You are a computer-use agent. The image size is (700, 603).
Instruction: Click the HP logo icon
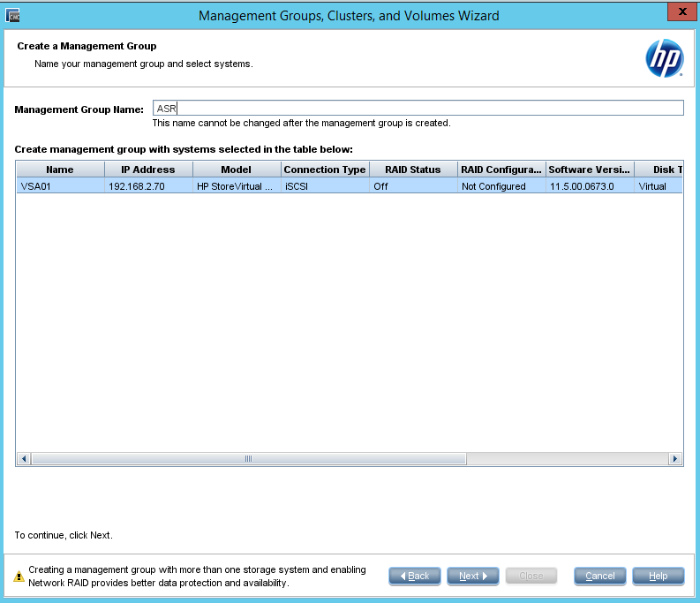pos(664,59)
